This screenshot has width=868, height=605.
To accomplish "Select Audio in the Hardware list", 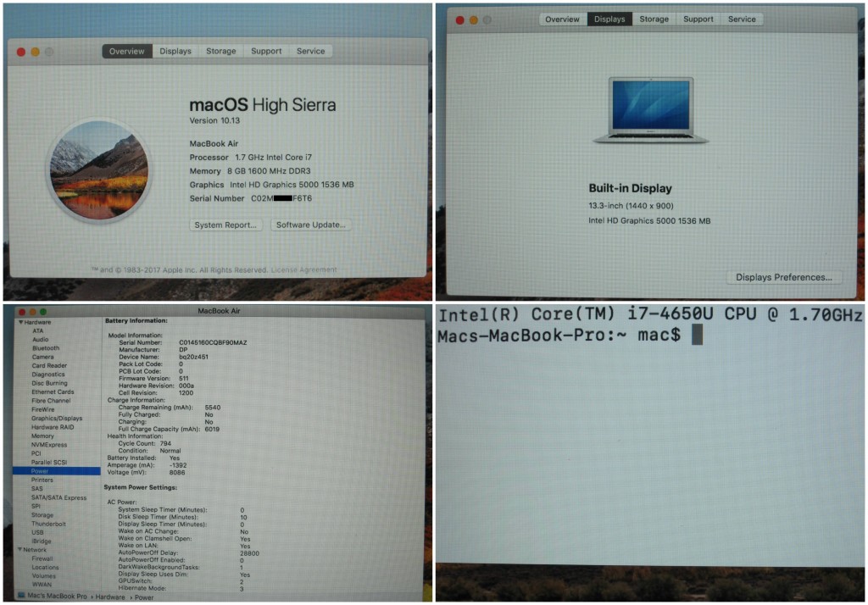I will pyautogui.click(x=41, y=339).
